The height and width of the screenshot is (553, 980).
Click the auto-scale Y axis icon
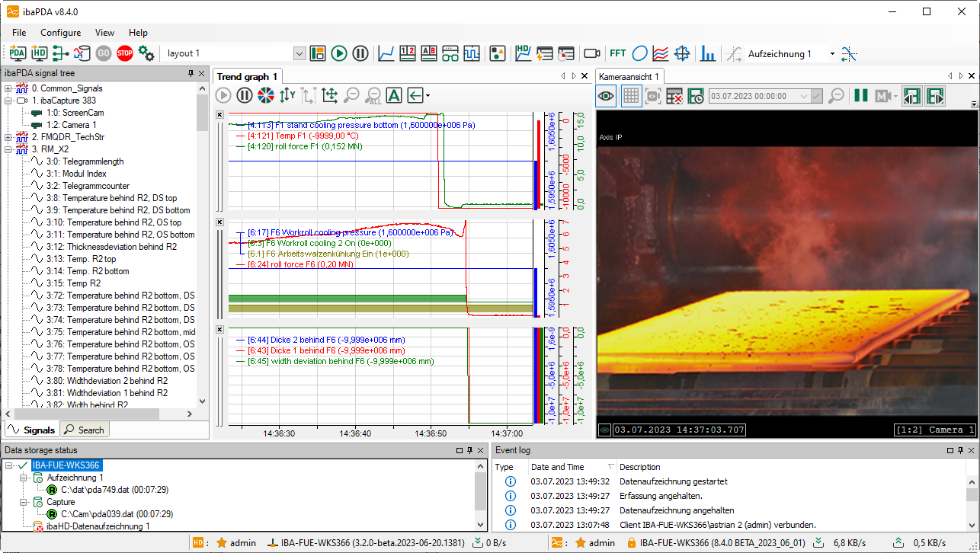click(287, 95)
